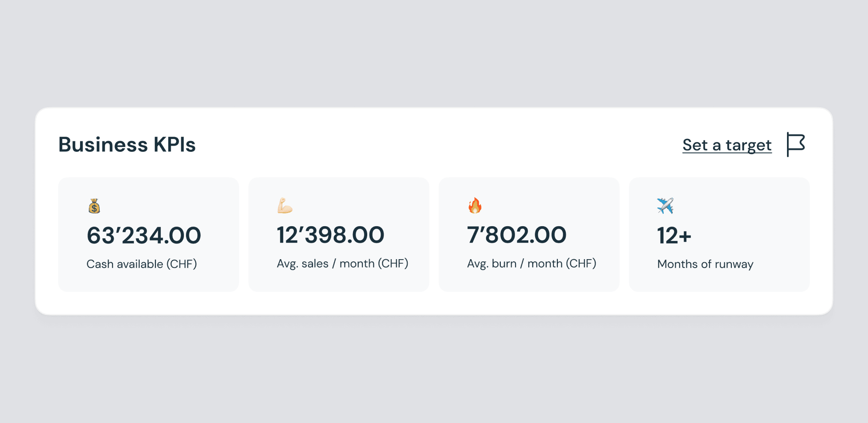Viewport: 868px width, 423px height.
Task: Select the Months of runway label
Action: click(705, 264)
